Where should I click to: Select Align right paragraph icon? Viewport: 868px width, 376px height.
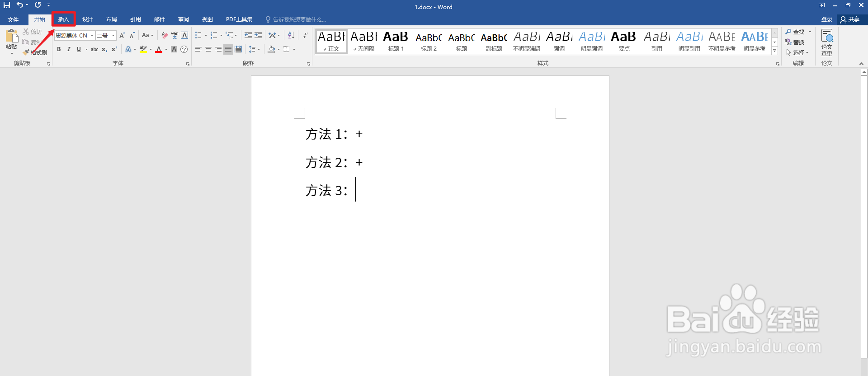218,49
